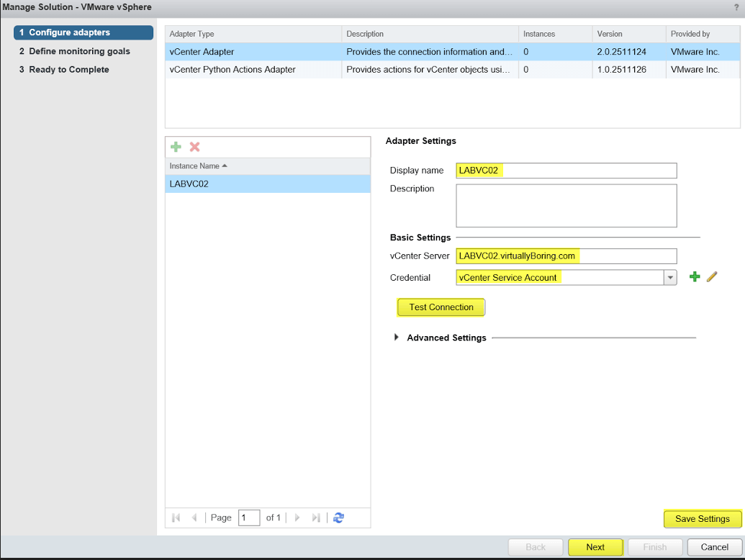Refresh the instance list
The height and width of the screenshot is (560, 745).
[x=338, y=518]
